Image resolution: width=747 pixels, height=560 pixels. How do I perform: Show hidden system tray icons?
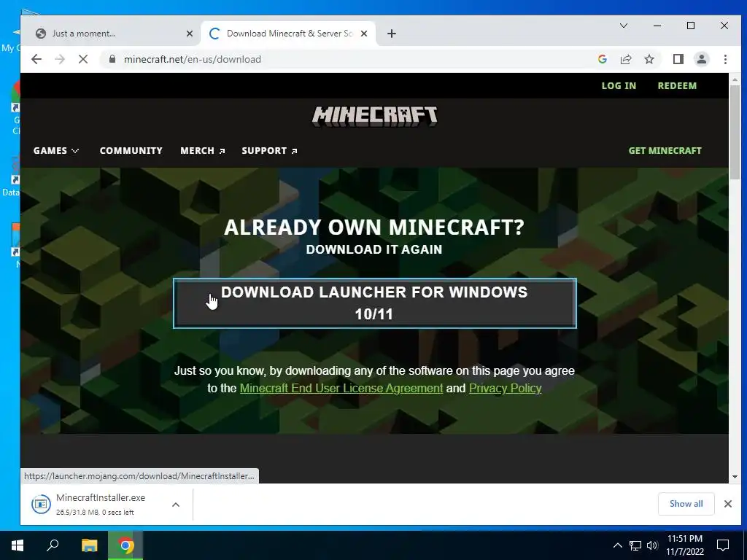click(x=617, y=545)
